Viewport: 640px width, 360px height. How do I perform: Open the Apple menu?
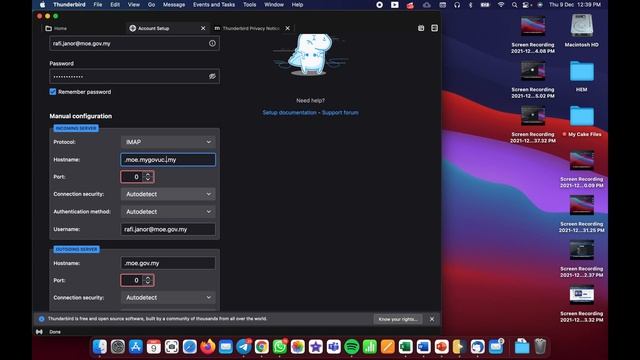[x=42, y=4]
